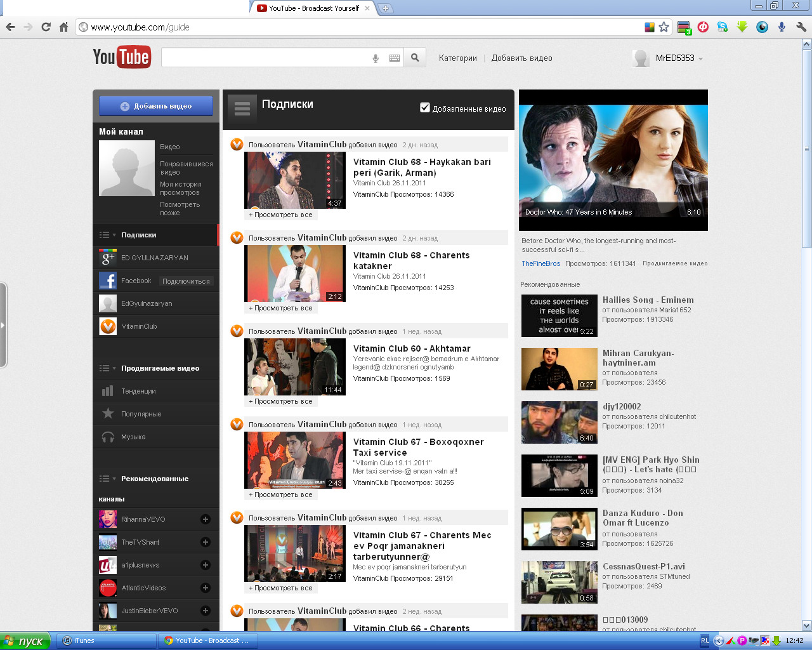Play the Doctor Who: 47 Years featured thumbnail
Viewport: 812px width, 650px height.
613,160
